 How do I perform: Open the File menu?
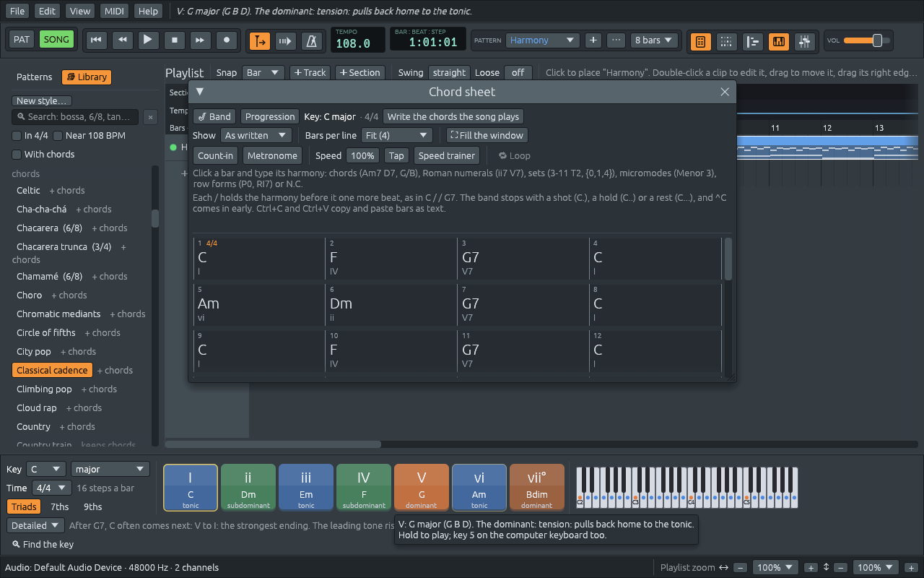click(17, 11)
